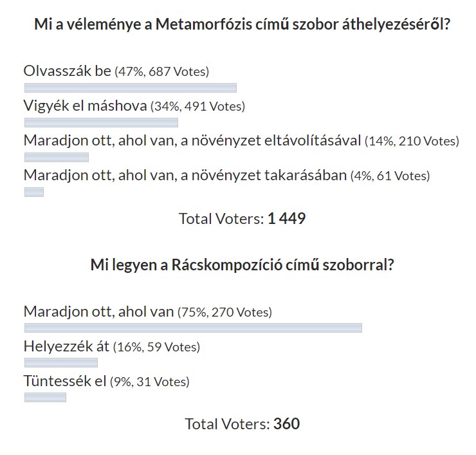Click the 'Olvasszák be' result bar
476x455 pixels.
click(131, 88)
